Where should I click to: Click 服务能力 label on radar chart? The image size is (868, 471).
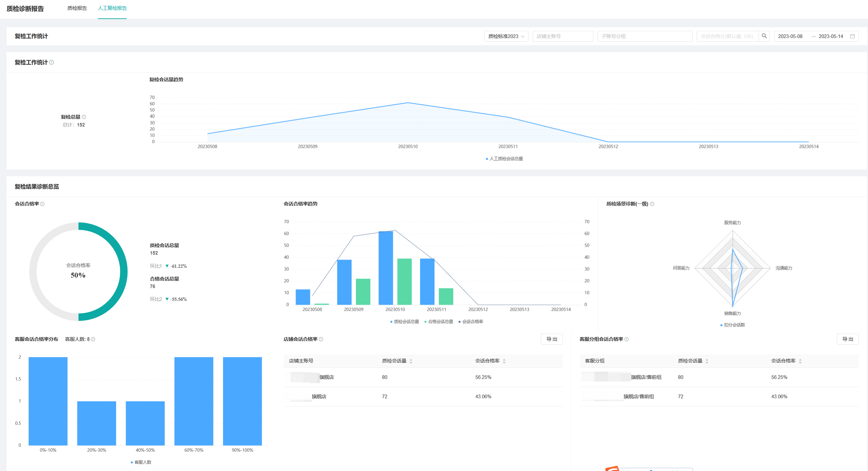pos(732,223)
